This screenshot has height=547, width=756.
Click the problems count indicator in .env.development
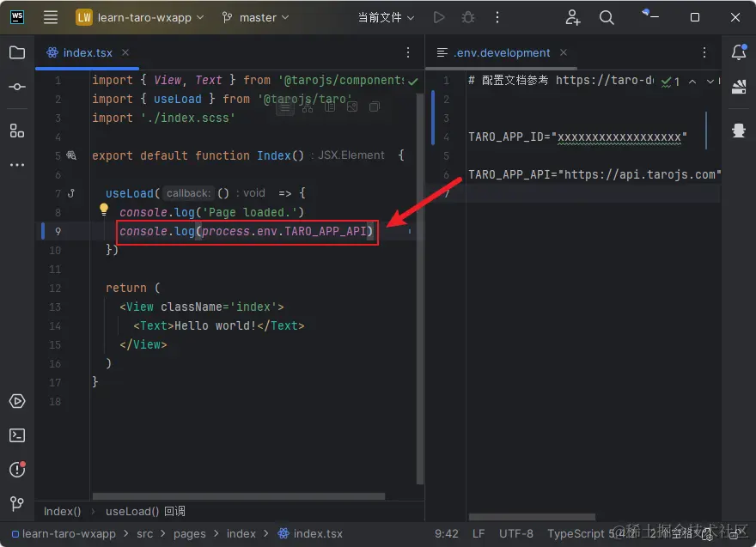pyautogui.click(x=671, y=82)
